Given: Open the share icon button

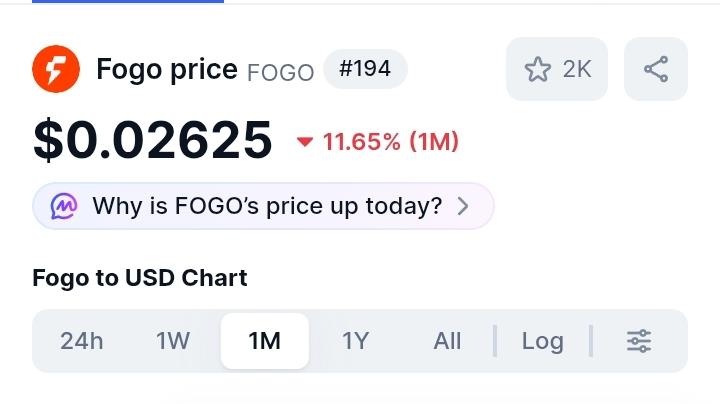Looking at the screenshot, I should pos(656,69).
